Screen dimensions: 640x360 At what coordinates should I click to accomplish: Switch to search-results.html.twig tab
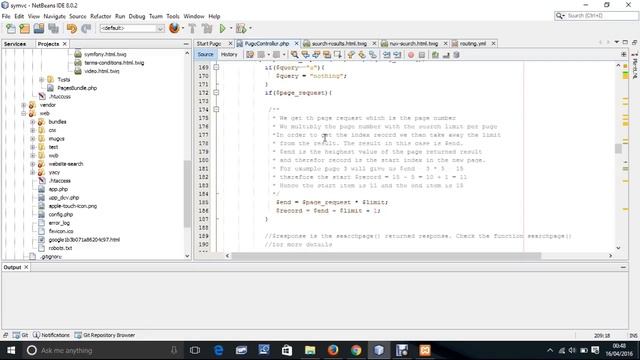[339, 43]
